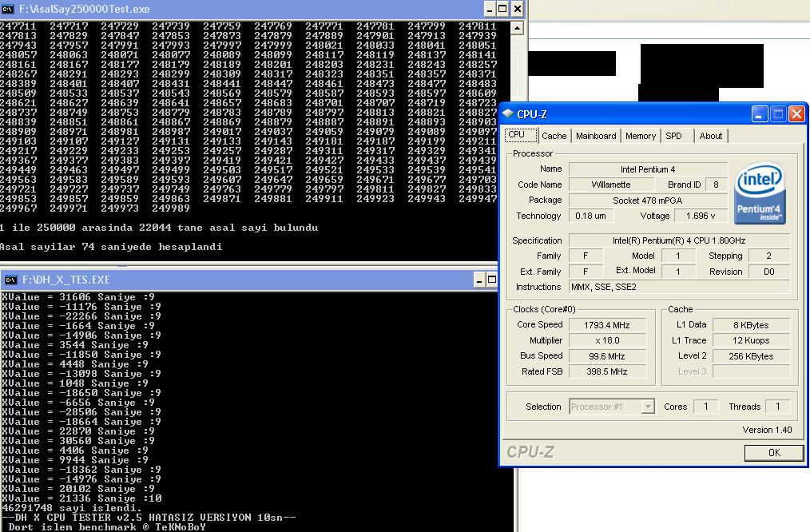Click the Intel Pentium 4 inside logo

(x=760, y=193)
